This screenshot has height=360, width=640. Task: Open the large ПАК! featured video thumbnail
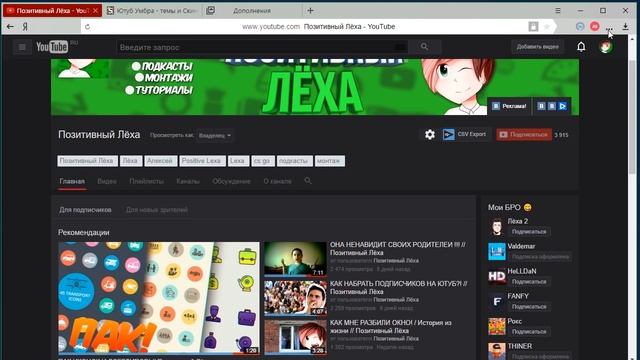click(x=159, y=298)
